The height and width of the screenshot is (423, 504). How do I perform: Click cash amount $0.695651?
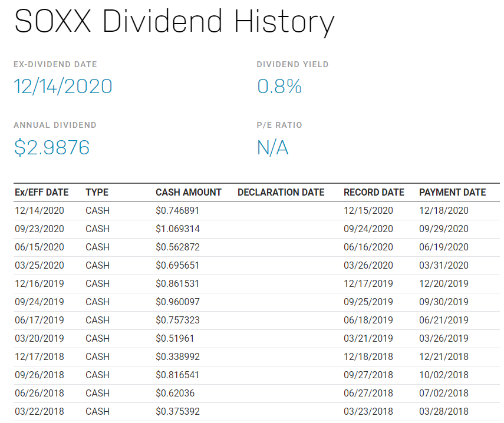point(177,265)
